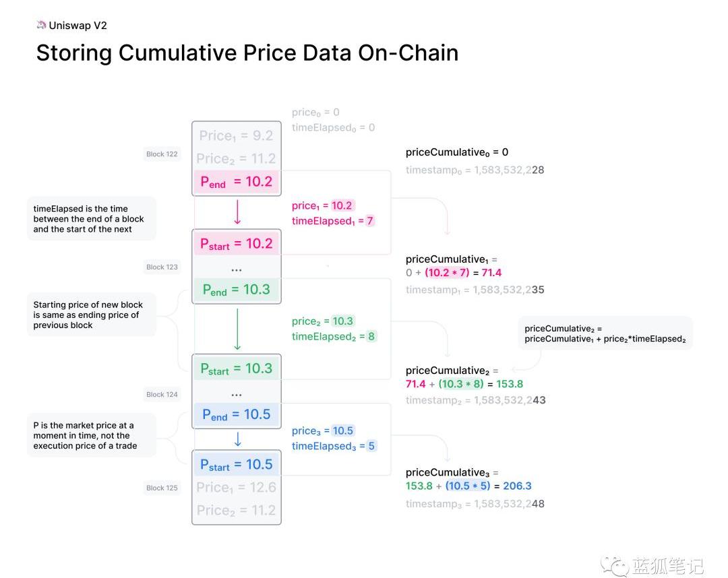
Task: Click the green Pstart = 10.3 box
Action: pos(236,368)
